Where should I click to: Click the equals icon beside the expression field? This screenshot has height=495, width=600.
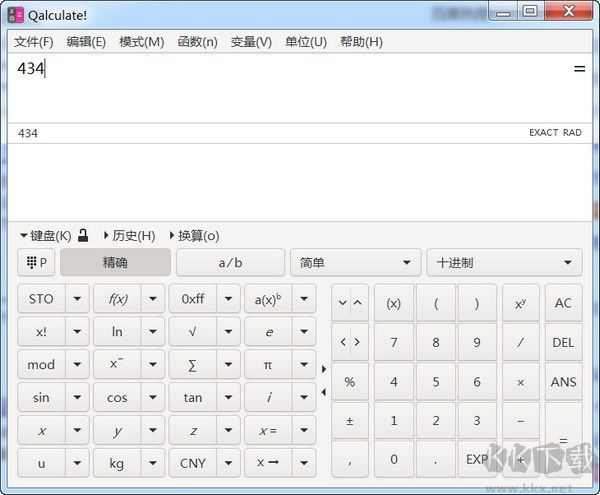579,69
